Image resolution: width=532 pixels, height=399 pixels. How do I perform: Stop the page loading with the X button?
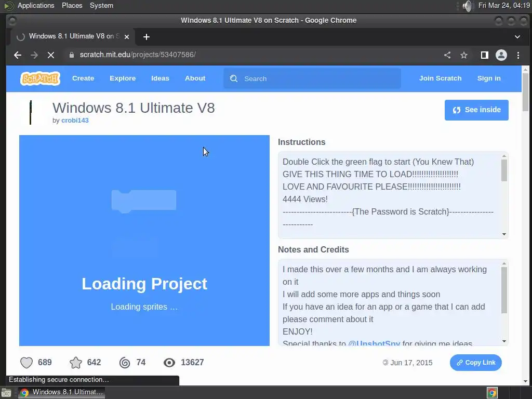pyautogui.click(x=51, y=55)
